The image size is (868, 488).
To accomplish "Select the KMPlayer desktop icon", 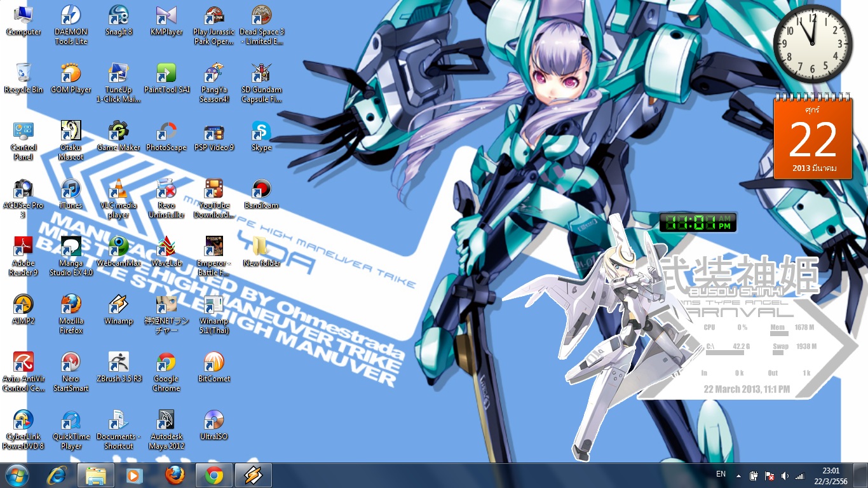I will click(166, 21).
